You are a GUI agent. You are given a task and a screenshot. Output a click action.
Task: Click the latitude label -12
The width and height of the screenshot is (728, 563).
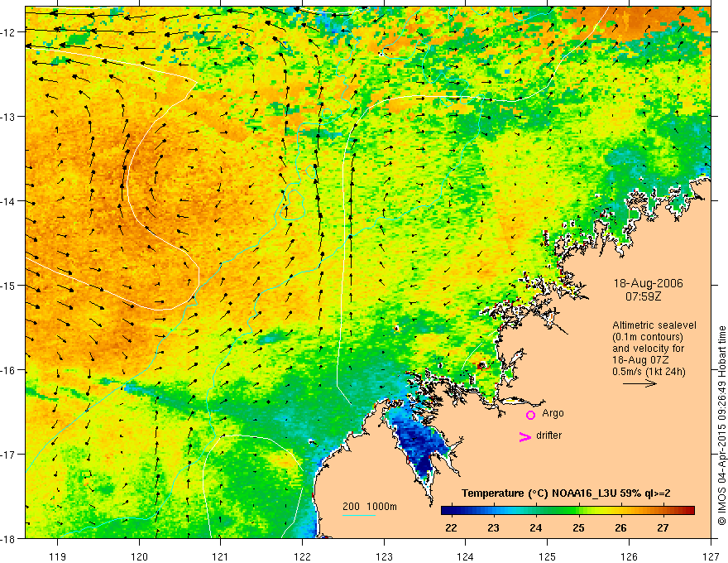[9, 32]
